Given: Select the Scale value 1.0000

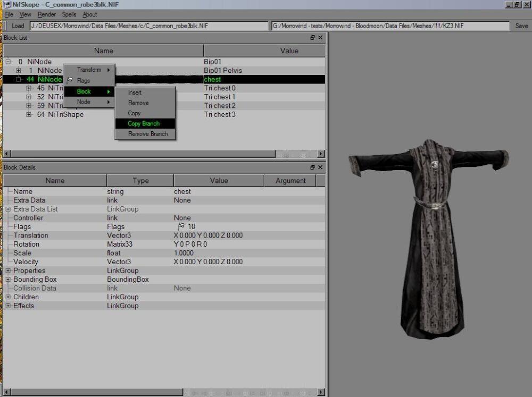Looking at the screenshot, I should pyautogui.click(x=184, y=253).
